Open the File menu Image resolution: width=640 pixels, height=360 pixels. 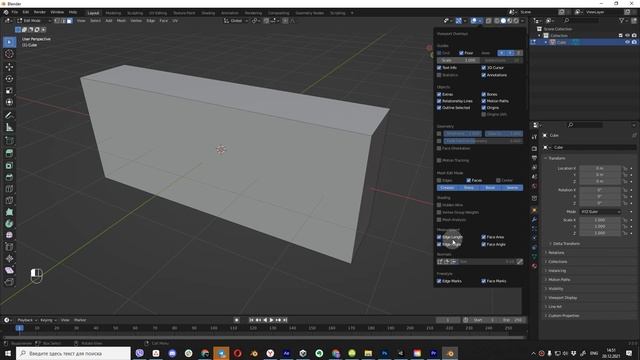coord(15,12)
